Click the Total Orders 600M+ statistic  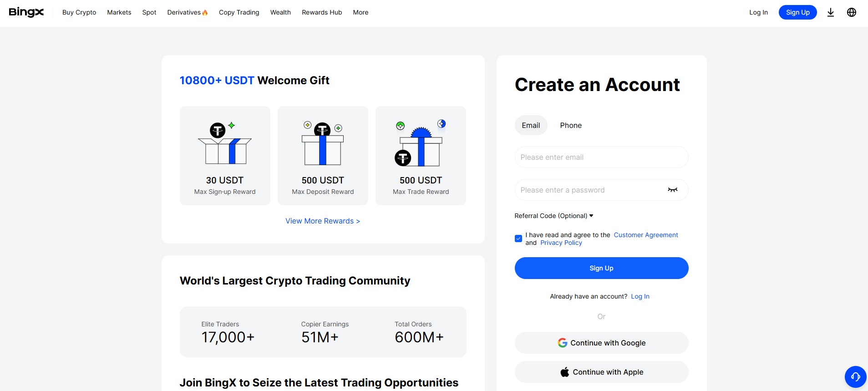419,332
